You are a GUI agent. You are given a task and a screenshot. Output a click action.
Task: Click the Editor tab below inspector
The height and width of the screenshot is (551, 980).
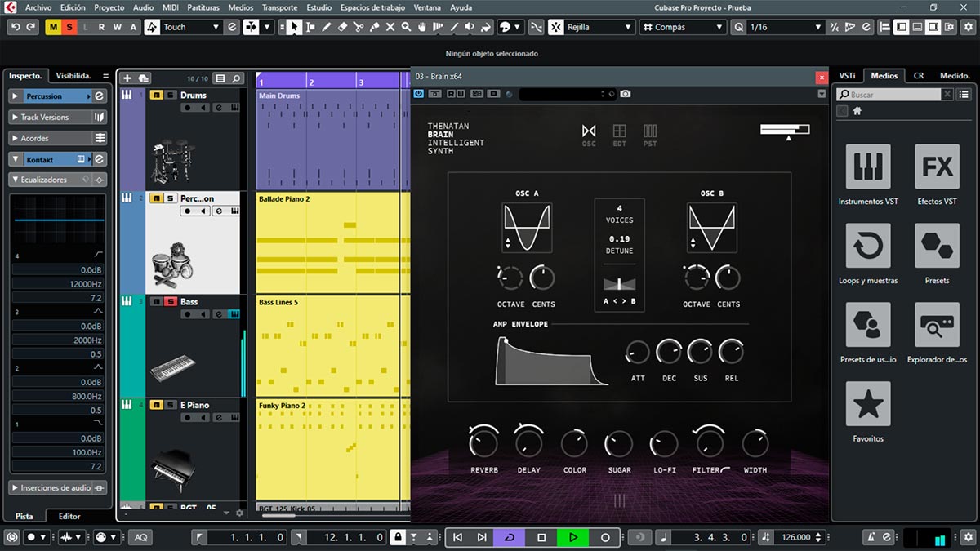69,516
